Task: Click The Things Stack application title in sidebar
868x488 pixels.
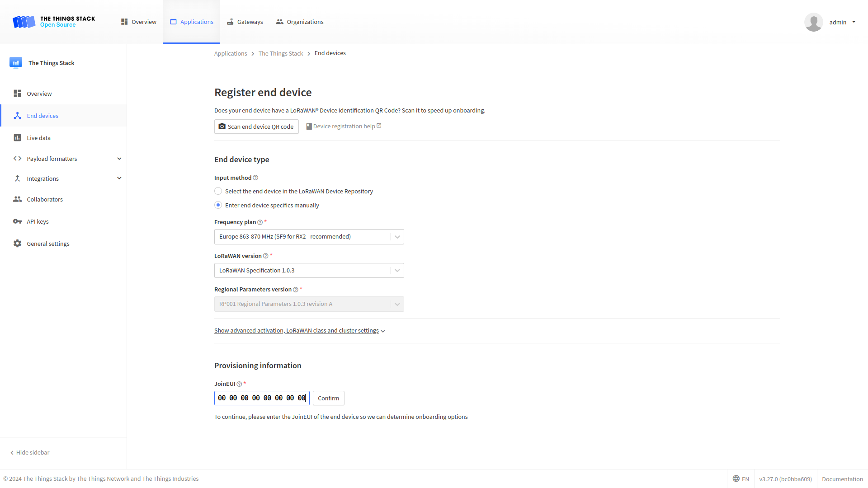Action: [x=51, y=63]
